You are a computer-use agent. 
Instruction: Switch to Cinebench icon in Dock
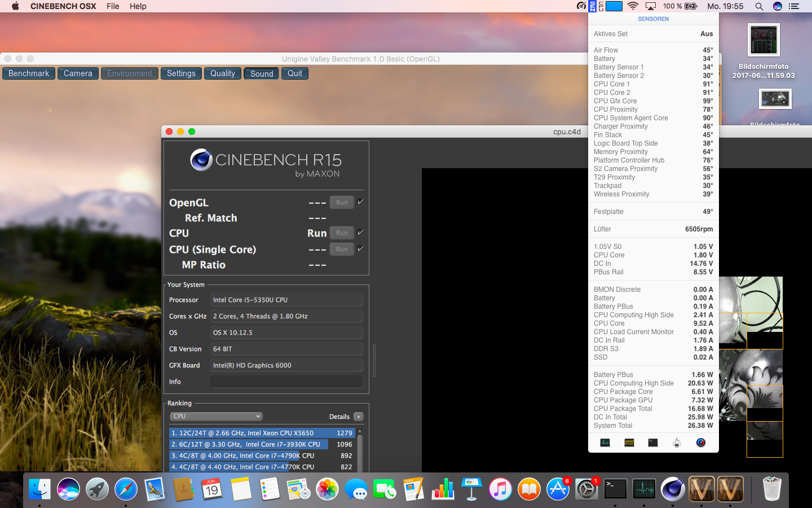tap(673, 489)
